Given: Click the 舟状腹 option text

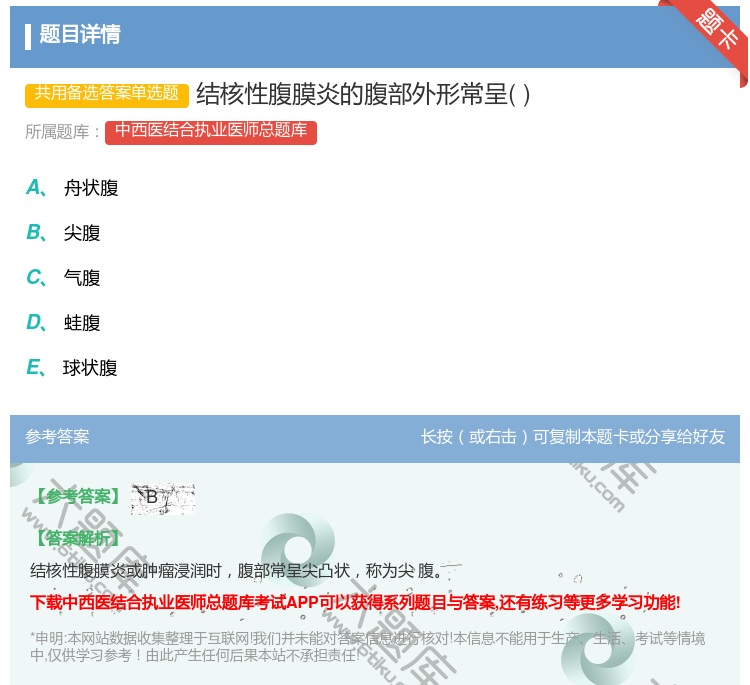Looking at the screenshot, I should tap(91, 188).
